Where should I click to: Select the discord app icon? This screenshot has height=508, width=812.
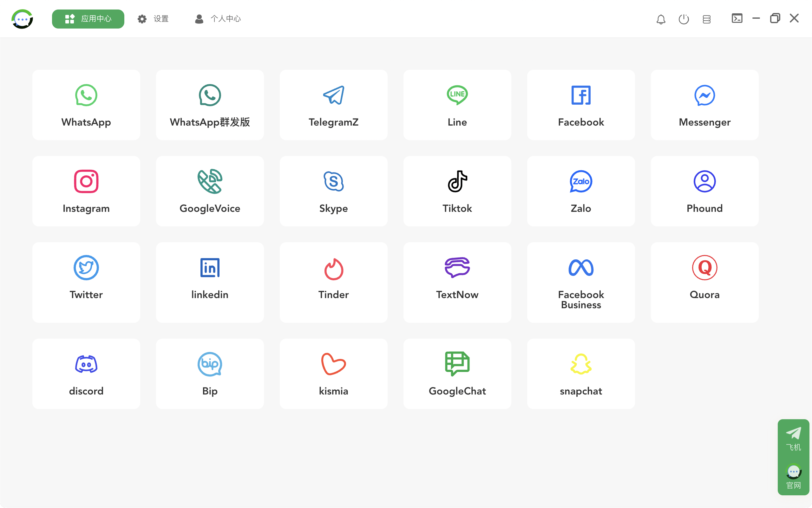pyautogui.click(x=86, y=374)
